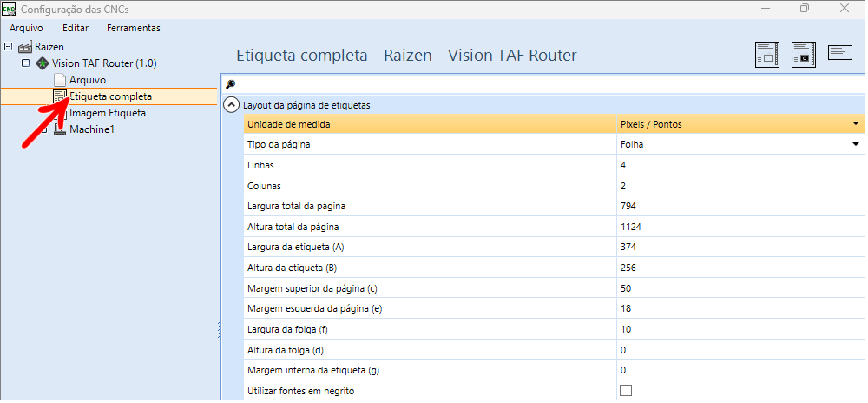The width and height of the screenshot is (868, 403).
Task: Collapse the Layout da página de etiquetas section
Action: coord(231,105)
